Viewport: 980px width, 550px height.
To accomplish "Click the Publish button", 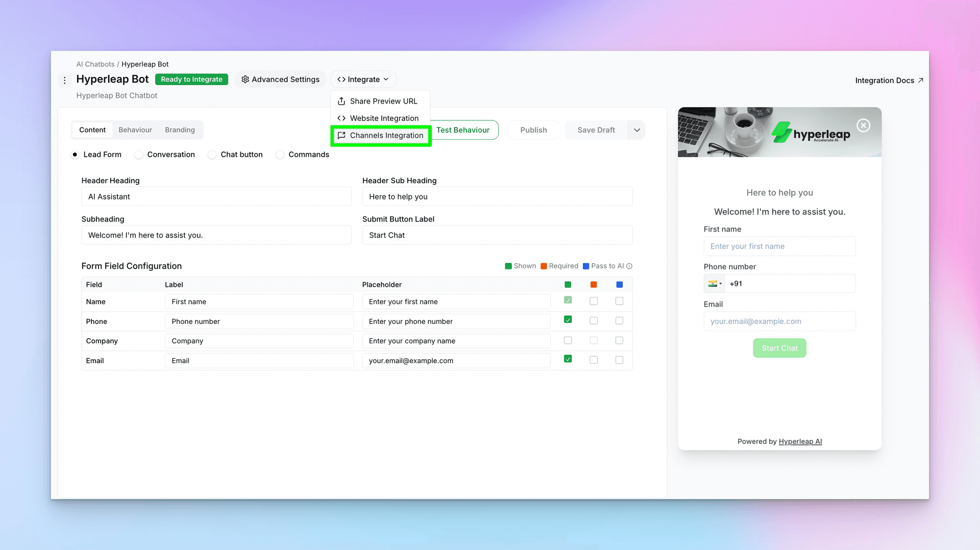I will [533, 130].
